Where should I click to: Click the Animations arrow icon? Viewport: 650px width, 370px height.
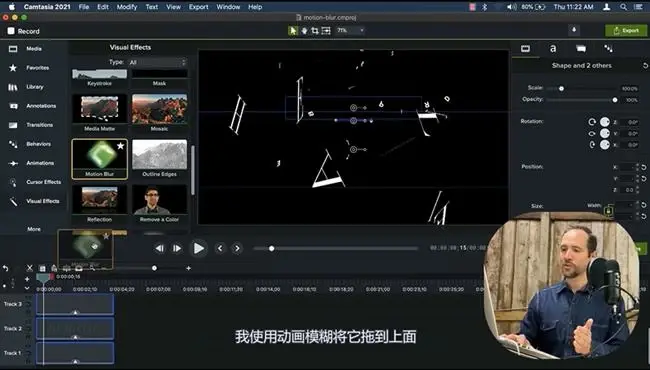13,163
